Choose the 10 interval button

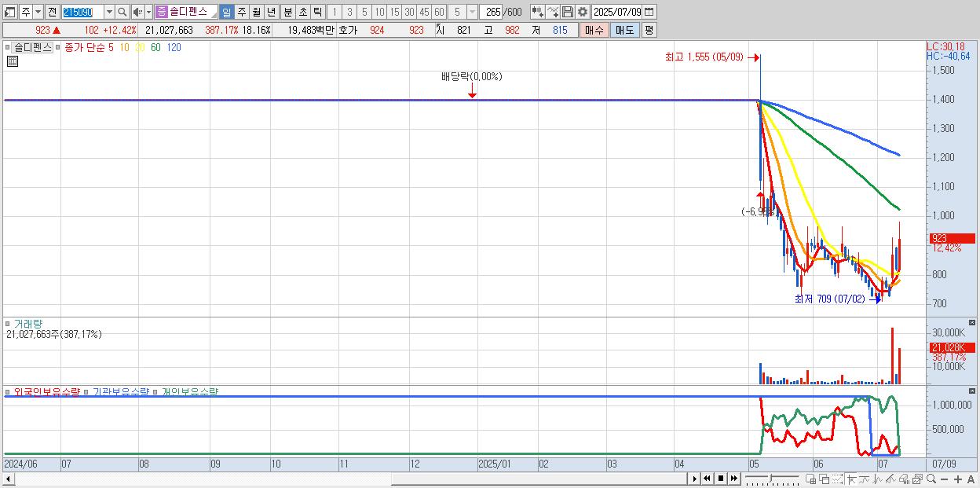(x=379, y=12)
